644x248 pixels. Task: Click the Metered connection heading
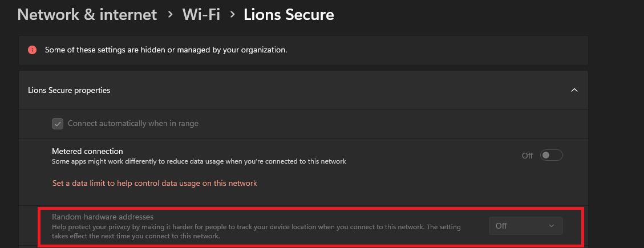coord(87,151)
